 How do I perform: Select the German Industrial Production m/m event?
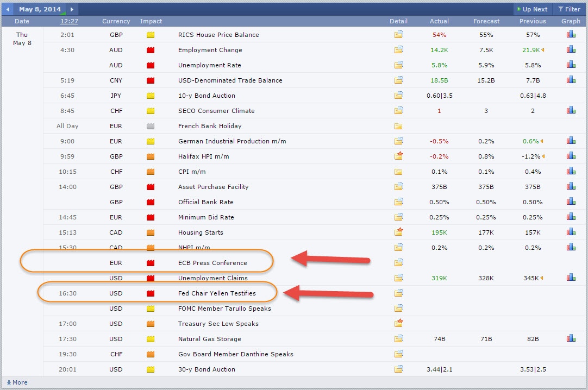coord(232,141)
